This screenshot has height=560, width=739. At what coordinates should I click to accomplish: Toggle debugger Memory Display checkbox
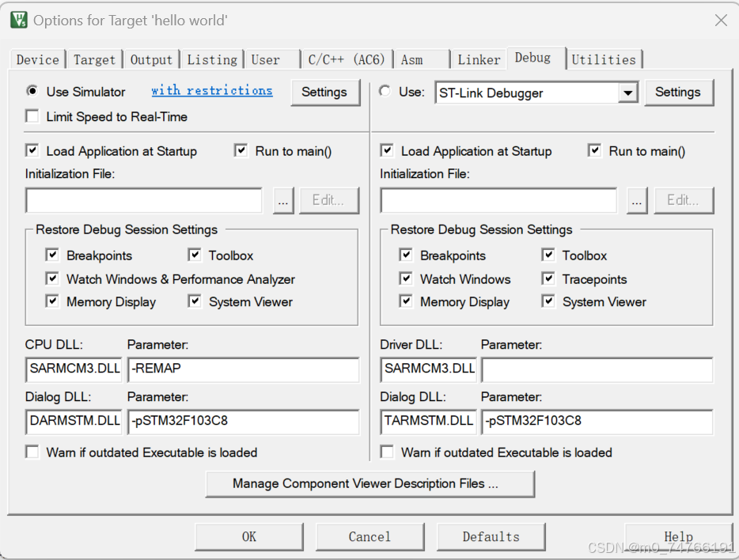(x=406, y=301)
